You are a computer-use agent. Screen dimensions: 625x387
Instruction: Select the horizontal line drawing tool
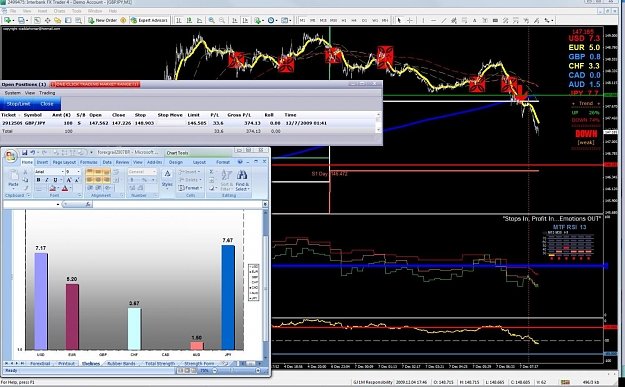433,20
